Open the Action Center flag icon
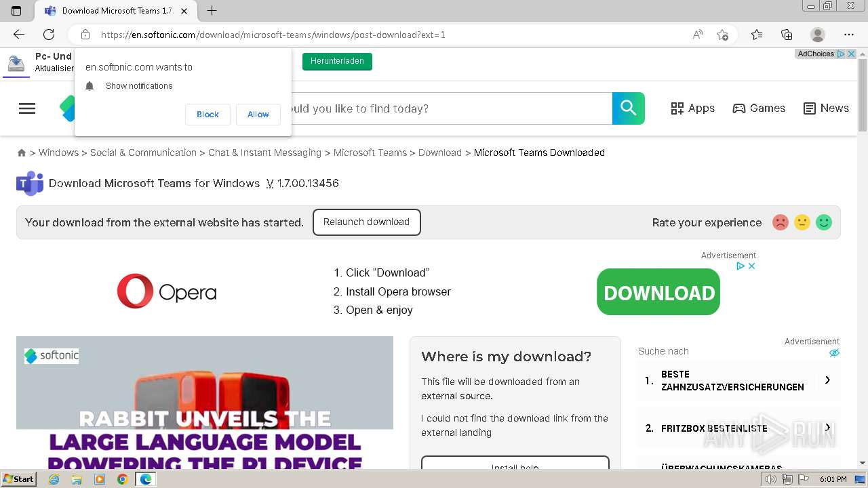 803,480
